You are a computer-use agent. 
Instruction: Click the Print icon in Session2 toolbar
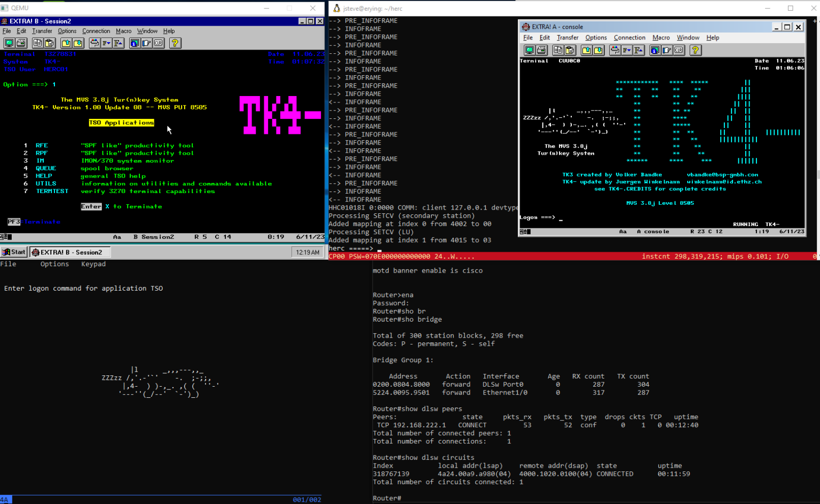[20, 43]
